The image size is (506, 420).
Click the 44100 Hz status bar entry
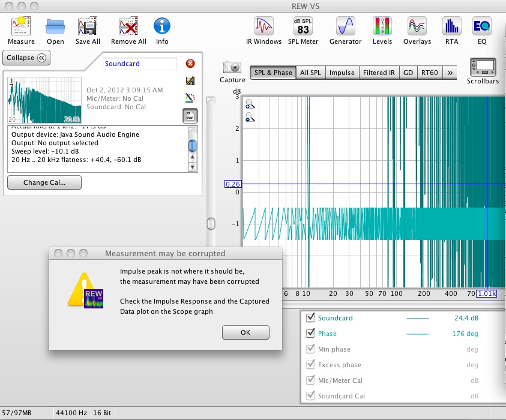(x=71, y=413)
